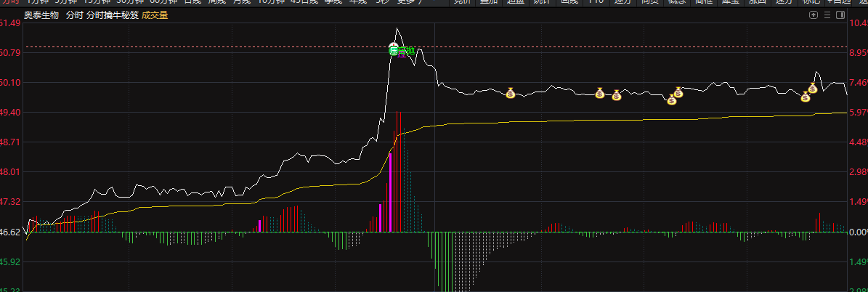Switch to the 分时 intraday label
868x292 pixels.
tap(73, 15)
